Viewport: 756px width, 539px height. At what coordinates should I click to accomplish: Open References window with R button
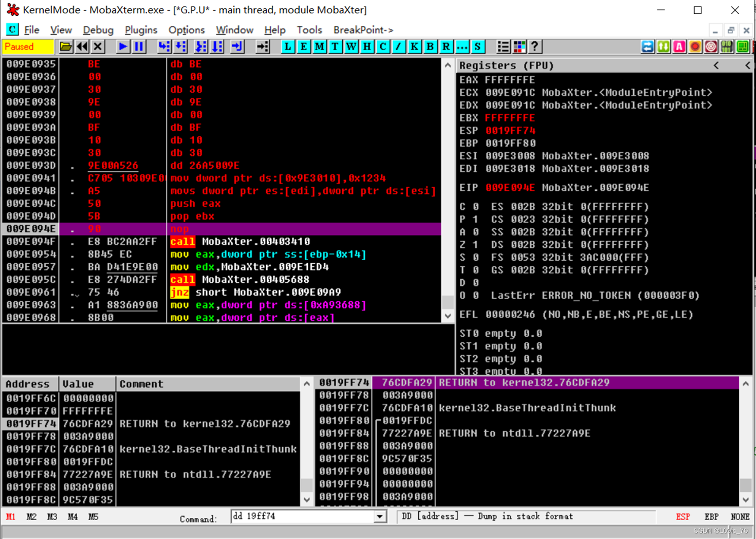(x=446, y=47)
